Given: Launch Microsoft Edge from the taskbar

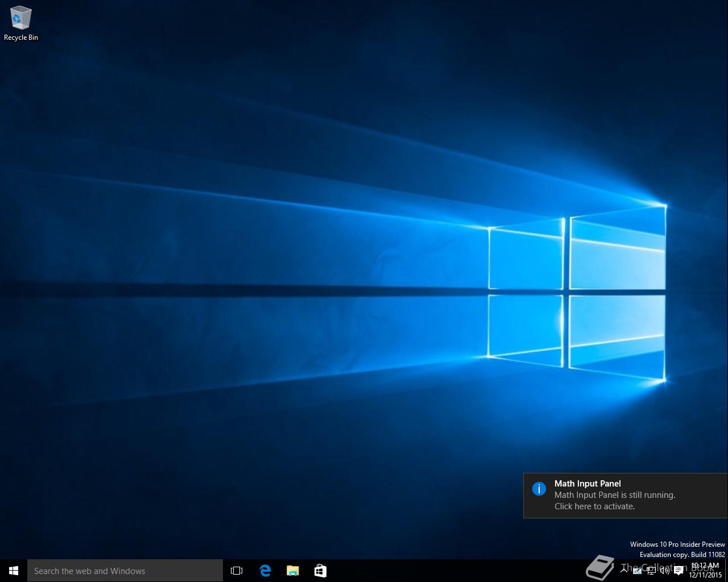Looking at the screenshot, I should (x=265, y=571).
